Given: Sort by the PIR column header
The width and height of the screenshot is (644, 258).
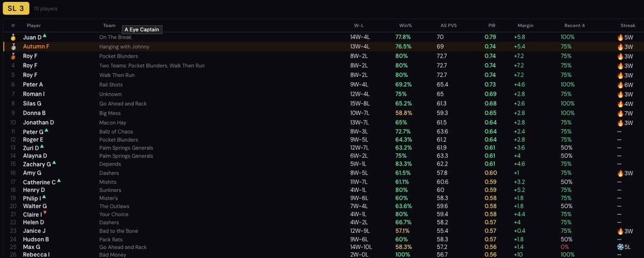Looking at the screenshot, I should (x=491, y=26).
